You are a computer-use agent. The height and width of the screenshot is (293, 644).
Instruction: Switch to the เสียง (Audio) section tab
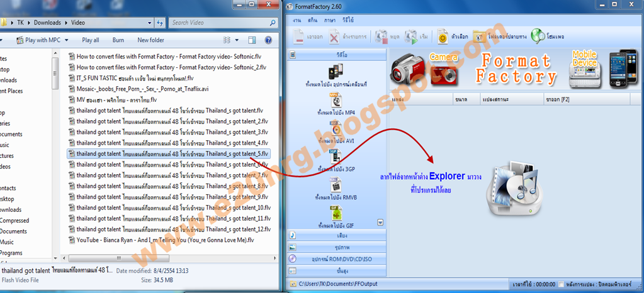pyautogui.click(x=337, y=236)
